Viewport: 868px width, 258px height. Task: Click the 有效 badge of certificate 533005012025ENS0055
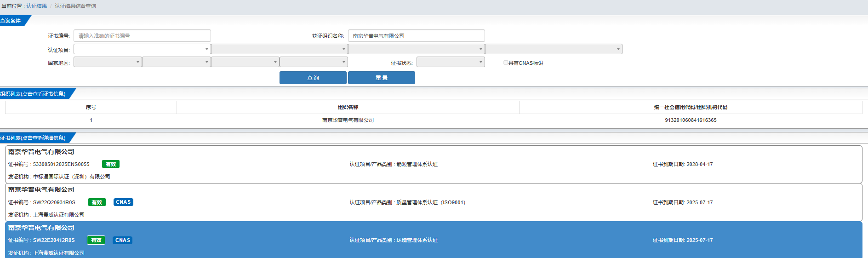tap(111, 164)
